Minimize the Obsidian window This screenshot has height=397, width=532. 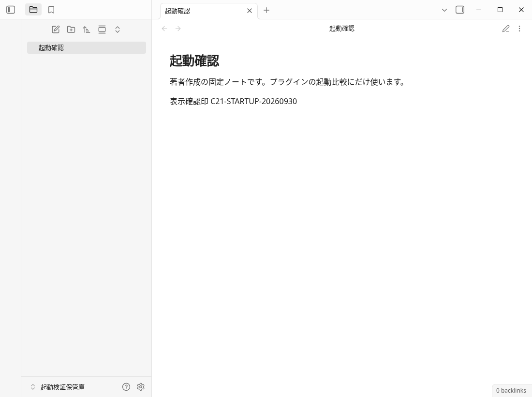coord(479,10)
